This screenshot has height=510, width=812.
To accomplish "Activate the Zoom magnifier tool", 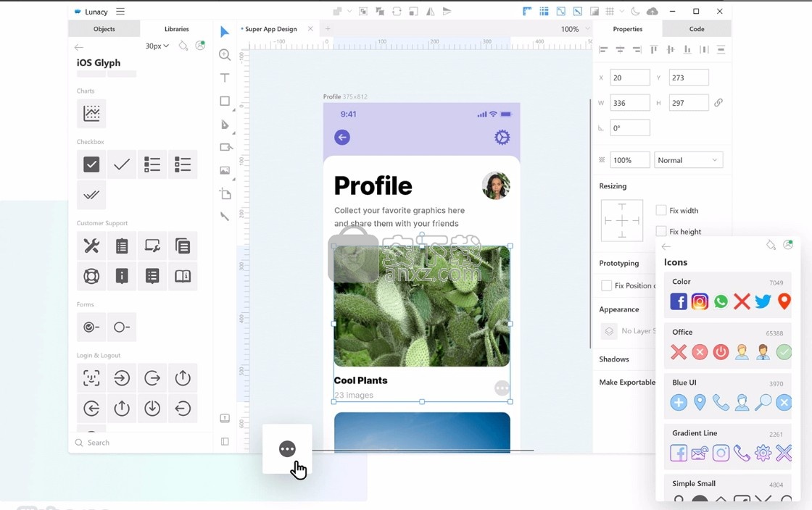I will pos(225,55).
